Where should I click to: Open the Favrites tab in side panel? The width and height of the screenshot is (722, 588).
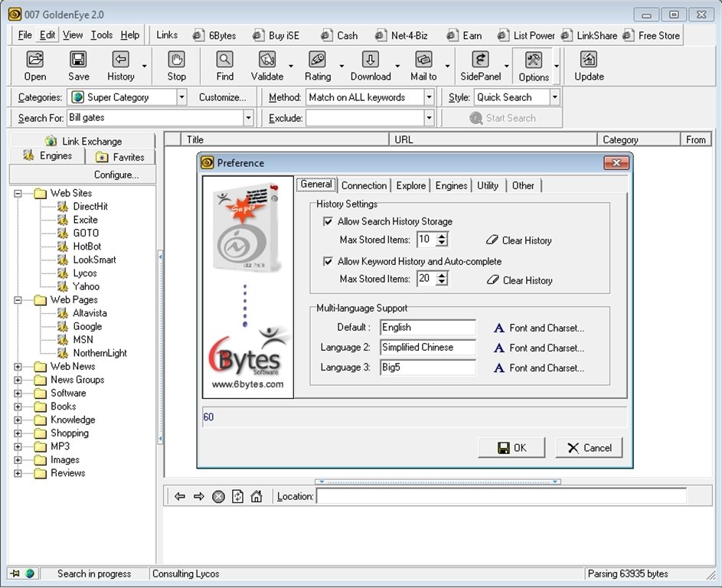[x=121, y=157]
